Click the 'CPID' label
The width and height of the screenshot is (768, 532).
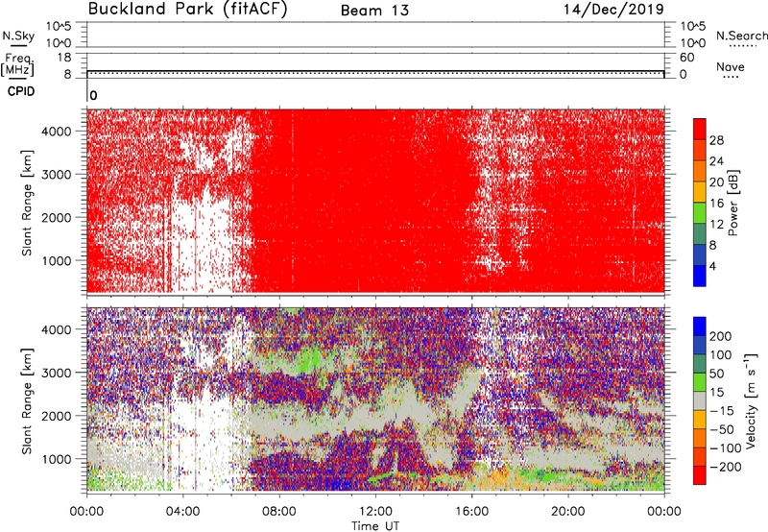click(x=21, y=91)
